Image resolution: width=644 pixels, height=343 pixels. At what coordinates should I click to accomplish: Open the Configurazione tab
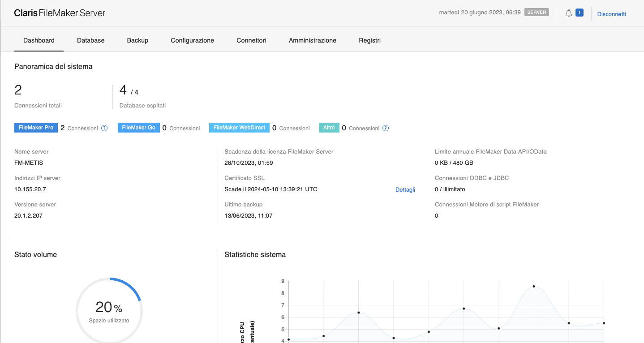pos(192,40)
